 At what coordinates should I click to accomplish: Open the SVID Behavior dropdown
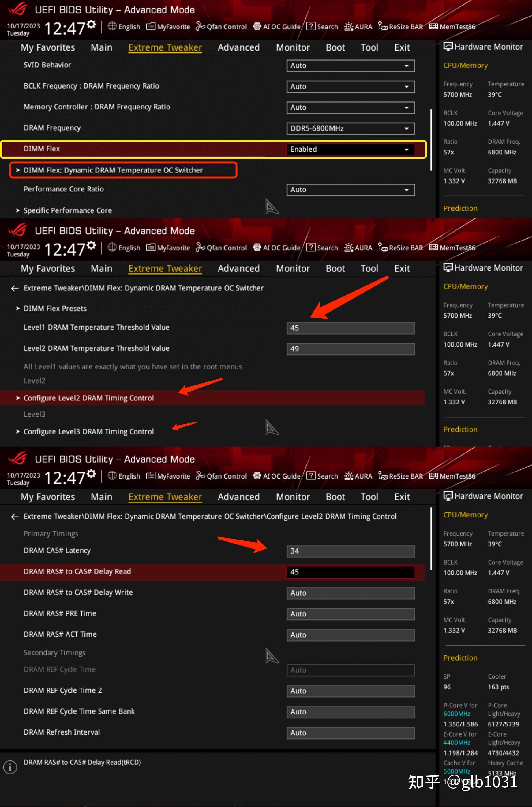pyautogui.click(x=350, y=66)
